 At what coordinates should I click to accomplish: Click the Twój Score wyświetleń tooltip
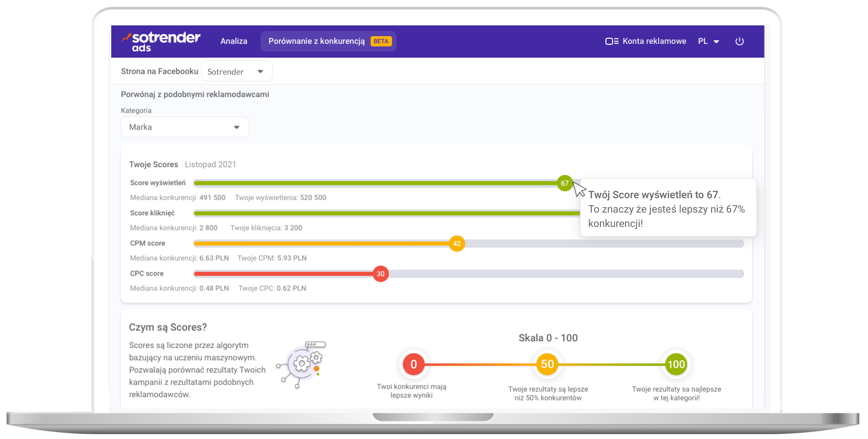pyautogui.click(x=667, y=208)
